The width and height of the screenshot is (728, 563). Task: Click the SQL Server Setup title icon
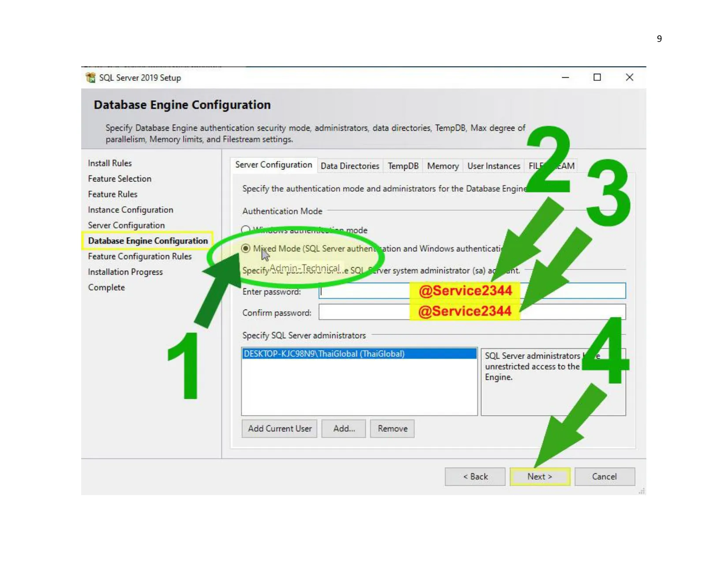(x=90, y=78)
